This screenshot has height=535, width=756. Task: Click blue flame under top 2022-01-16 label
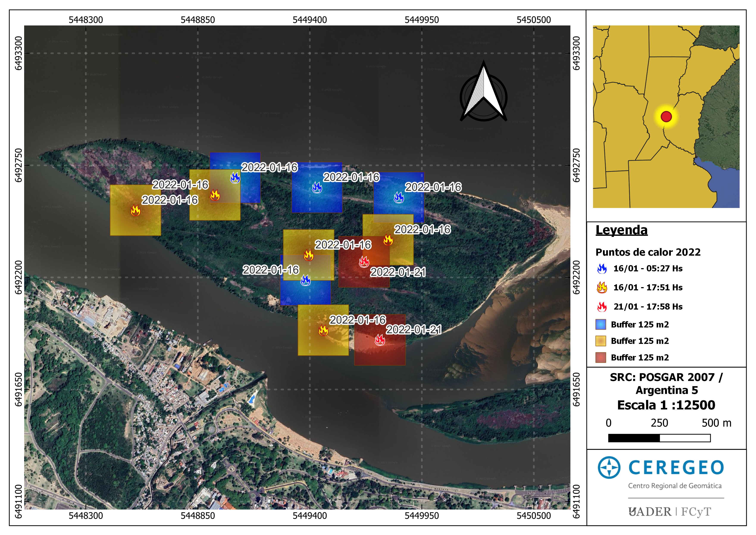235,178
